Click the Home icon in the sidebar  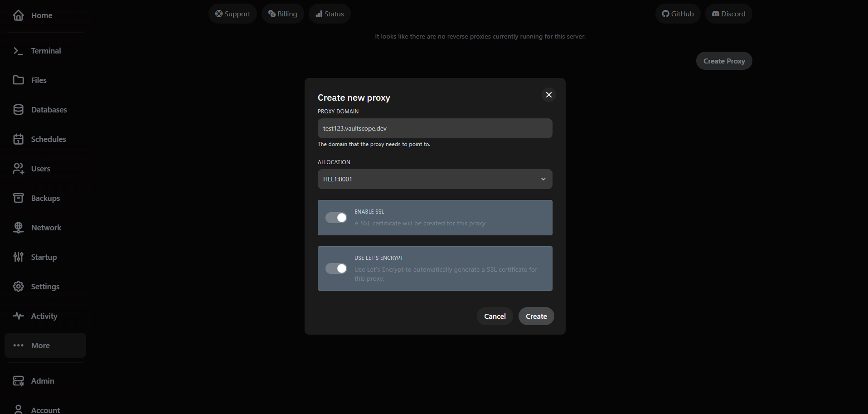point(18,15)
